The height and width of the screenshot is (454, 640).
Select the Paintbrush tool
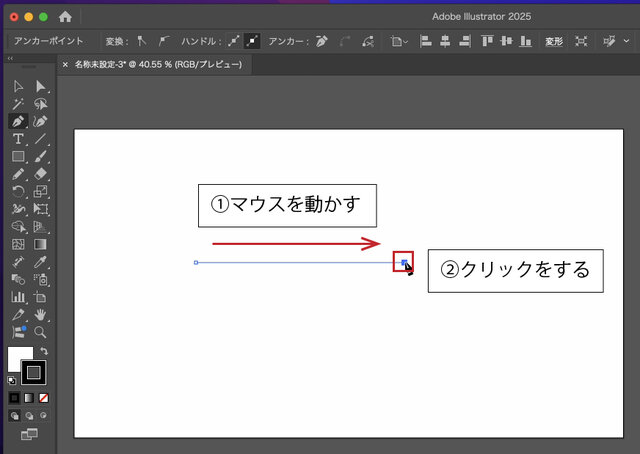click(x=40, y=157)
